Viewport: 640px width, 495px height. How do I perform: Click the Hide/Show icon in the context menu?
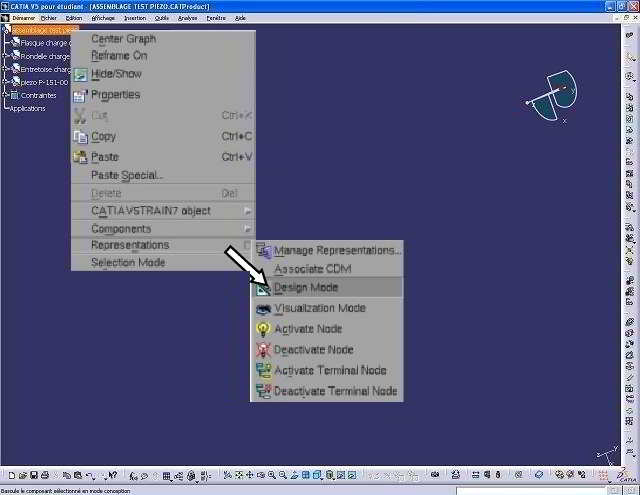click(x=81, y=74)
